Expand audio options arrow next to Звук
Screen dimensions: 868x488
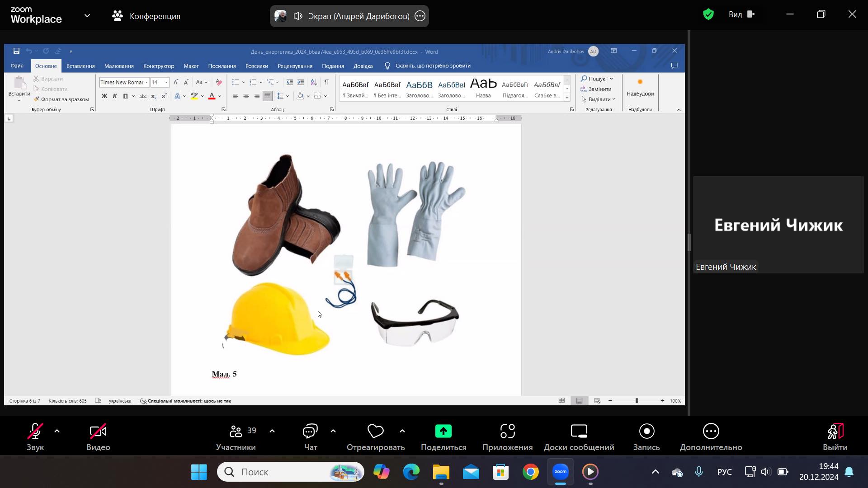click(x=57, y=431)
